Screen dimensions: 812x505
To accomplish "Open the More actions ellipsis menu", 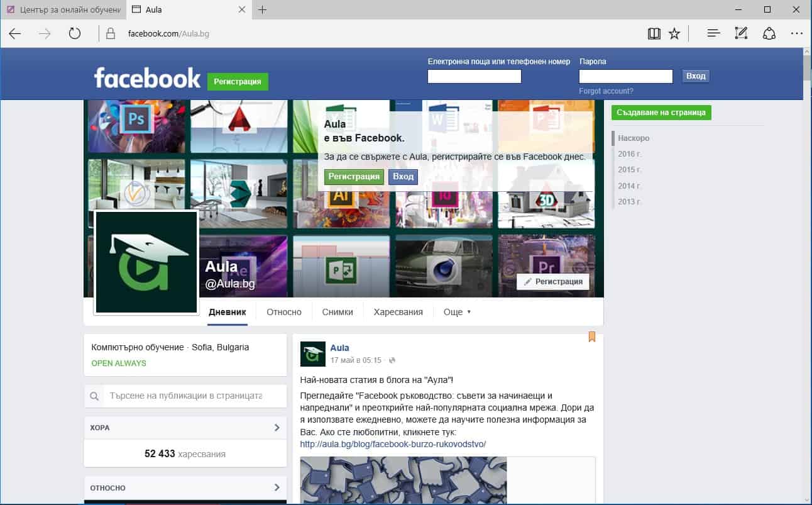I will pyautogui.click(x=797, y=34).
